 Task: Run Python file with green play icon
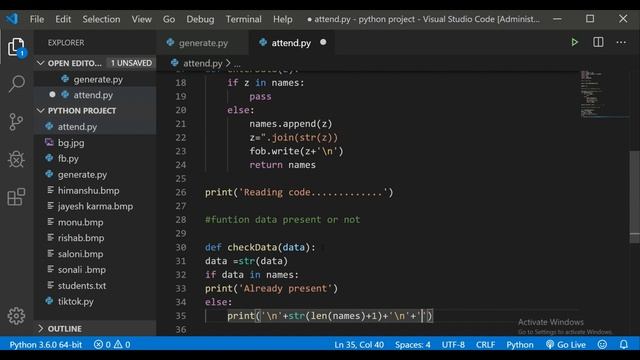(574, 42)
